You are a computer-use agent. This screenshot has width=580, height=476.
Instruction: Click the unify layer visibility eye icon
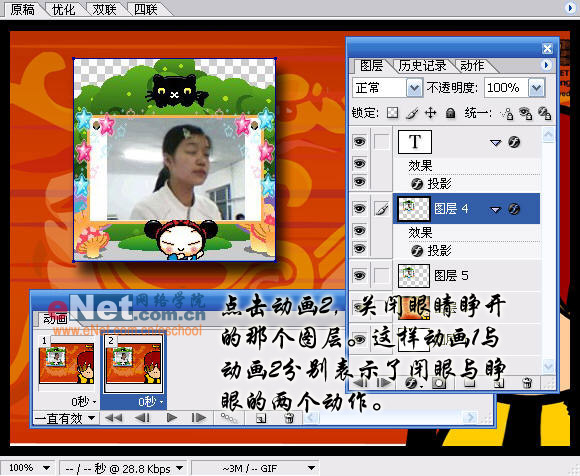[525, 113]
